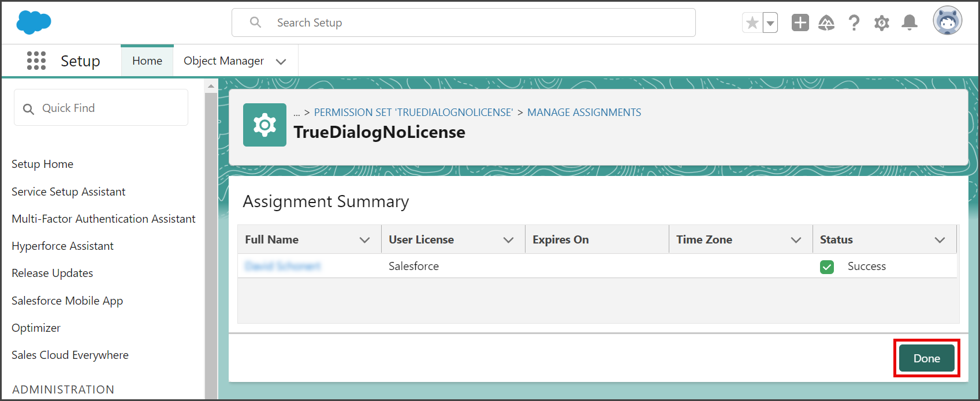Click the sidebar vertical scrollbar
The width and height of the screenshot is (980, 401).
[211, 239]
